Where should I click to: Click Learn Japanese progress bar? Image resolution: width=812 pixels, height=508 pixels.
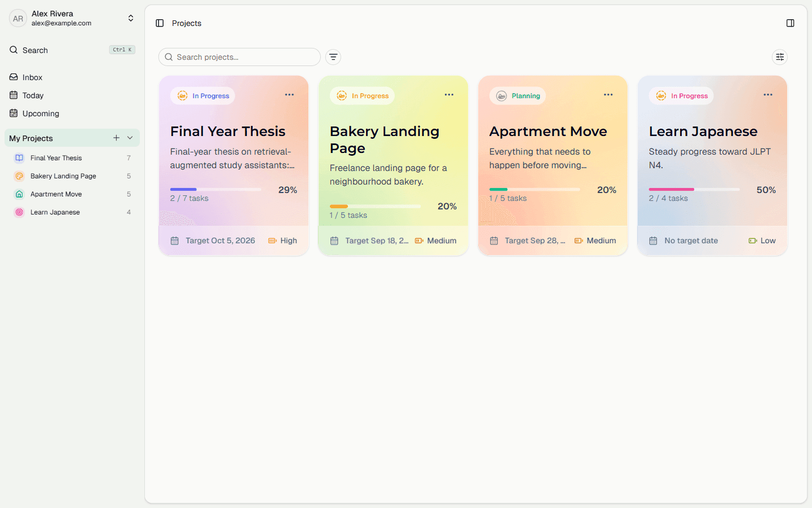694,190
